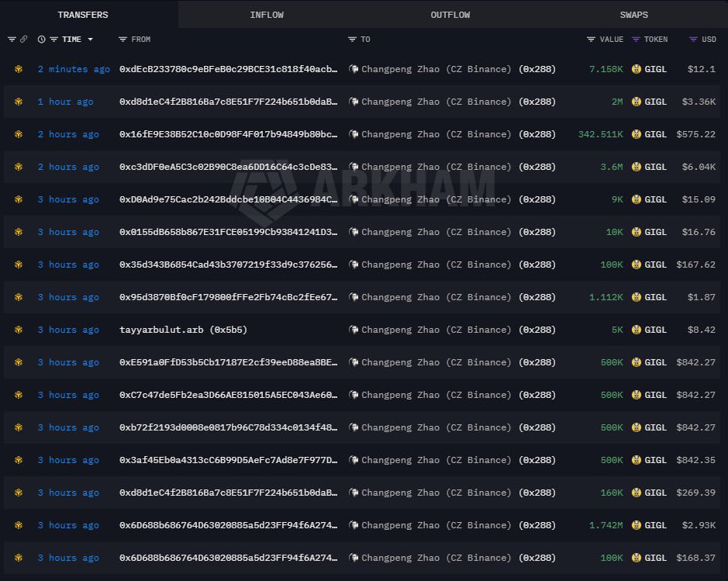The width and height of the screenshot is (728, 581).
Task: Click GIGL token name on $168.37 row
Action: point(656,558)
